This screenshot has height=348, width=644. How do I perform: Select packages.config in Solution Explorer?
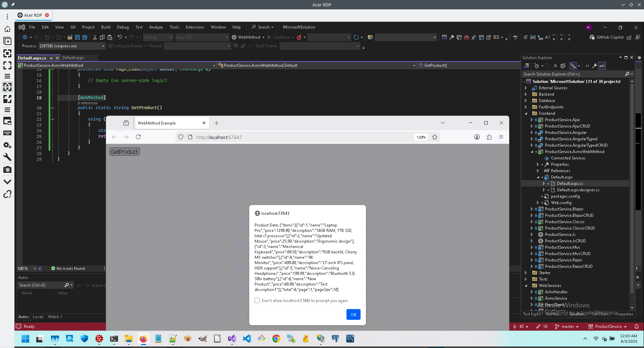tap(566, 196)
